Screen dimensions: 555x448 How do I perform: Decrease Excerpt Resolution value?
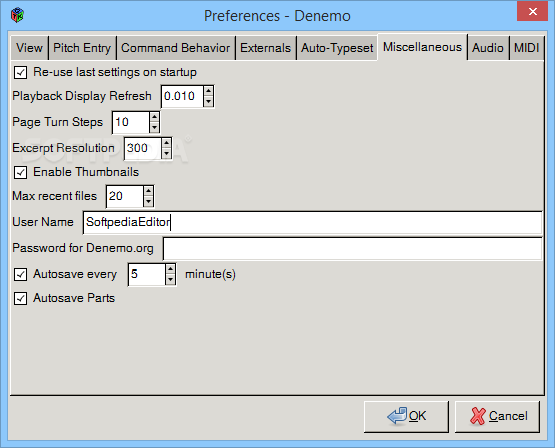166,153
